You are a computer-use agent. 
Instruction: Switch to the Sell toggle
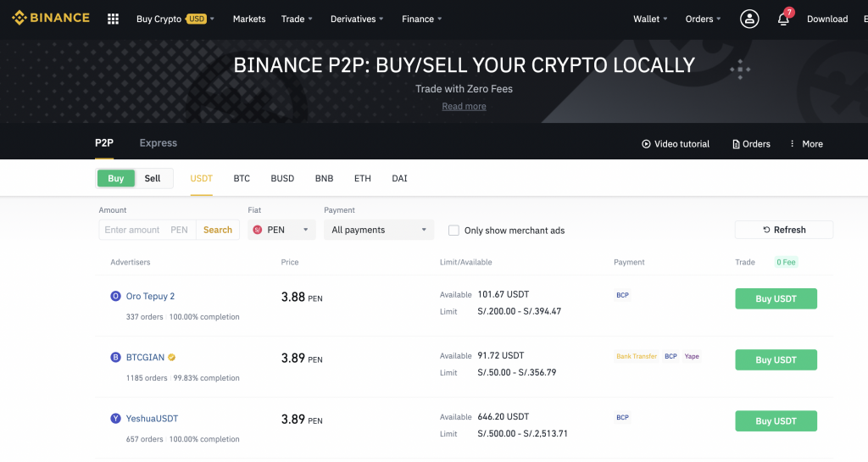point(153,178)
